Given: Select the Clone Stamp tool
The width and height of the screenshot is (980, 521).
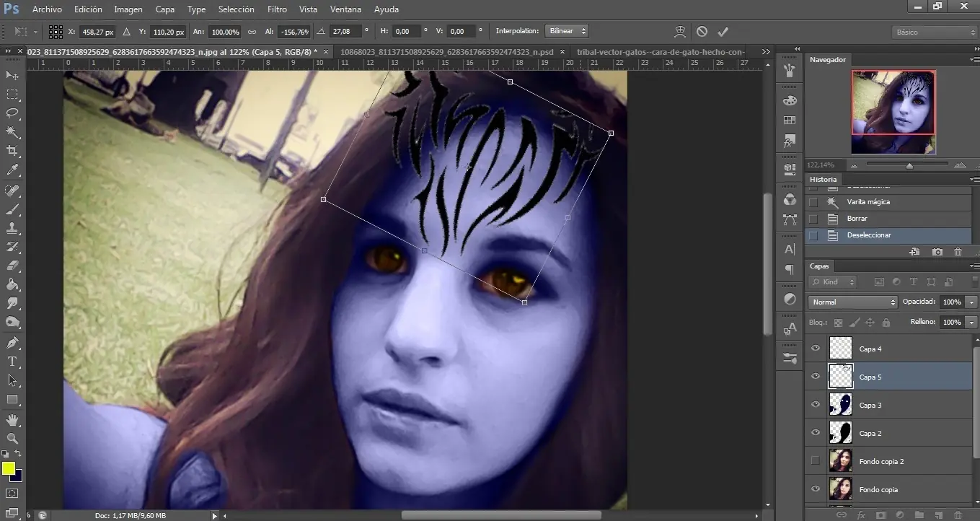Looking at the screenshot, I should tap(12, 228).
